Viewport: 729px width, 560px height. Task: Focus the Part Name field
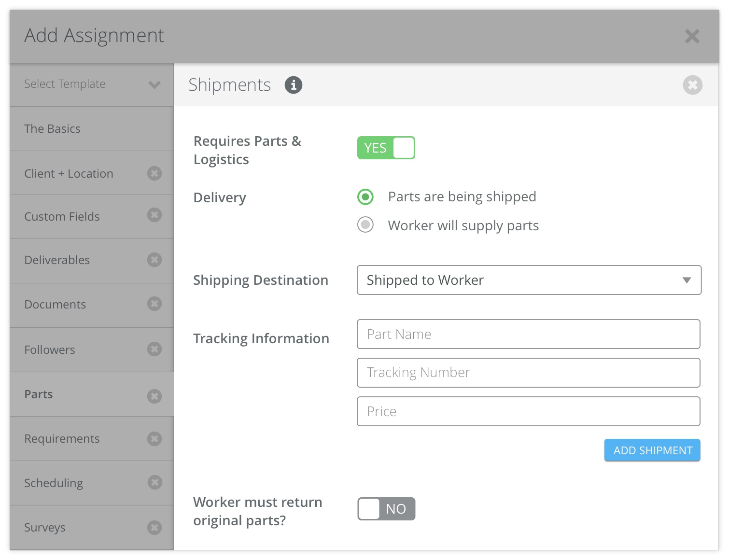(528, 334)
